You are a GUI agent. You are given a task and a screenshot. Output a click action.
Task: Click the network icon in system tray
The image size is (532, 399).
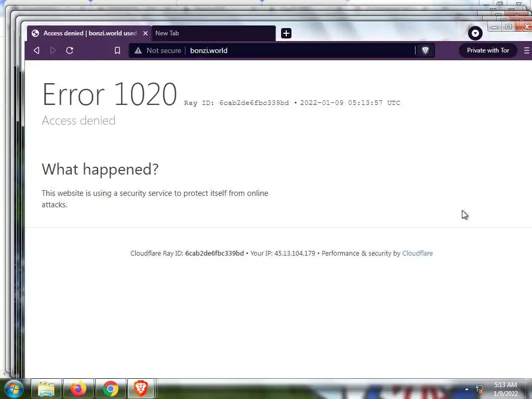(x=480, y=389)
